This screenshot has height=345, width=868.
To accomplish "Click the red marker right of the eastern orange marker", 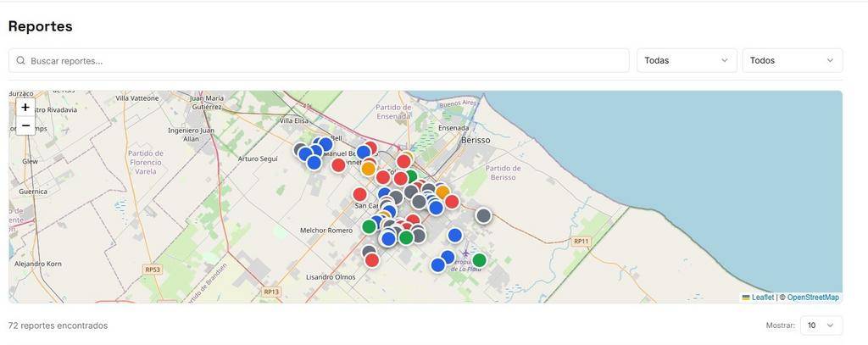I will (452, 202).
